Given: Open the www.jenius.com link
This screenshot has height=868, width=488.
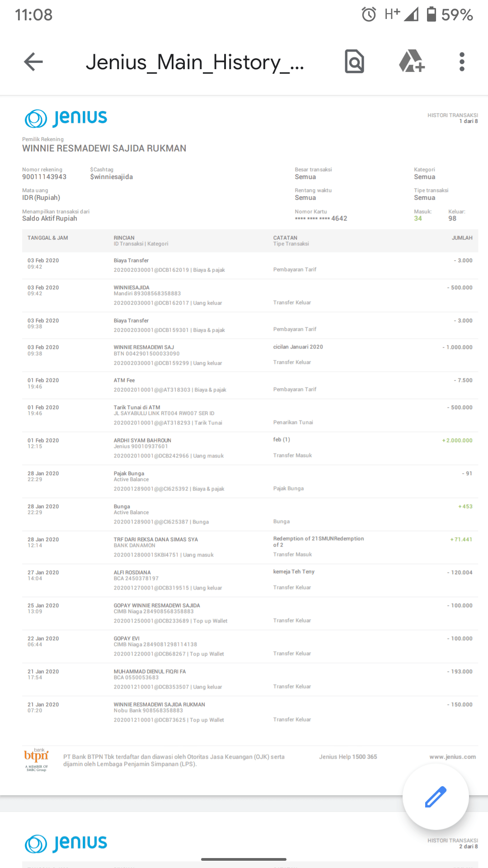Looking at the screenshot, I should [452, 757].
